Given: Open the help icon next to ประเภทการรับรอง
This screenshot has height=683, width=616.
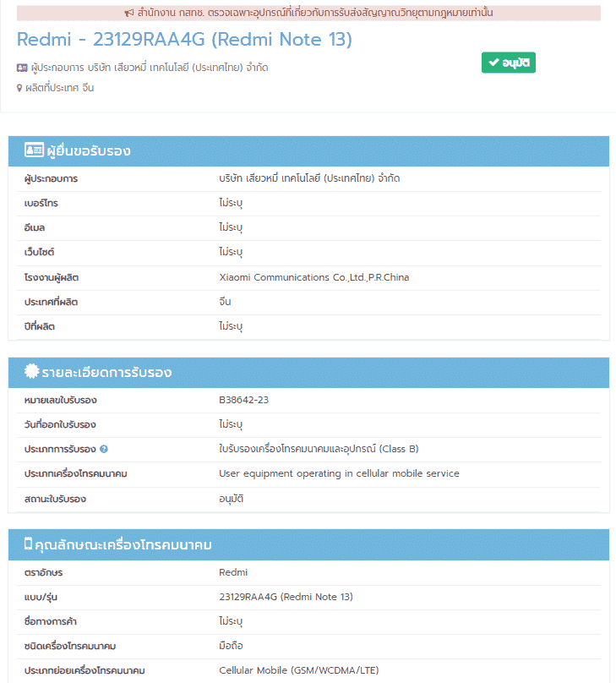Looking at the screenshot, I should (103, 450).
